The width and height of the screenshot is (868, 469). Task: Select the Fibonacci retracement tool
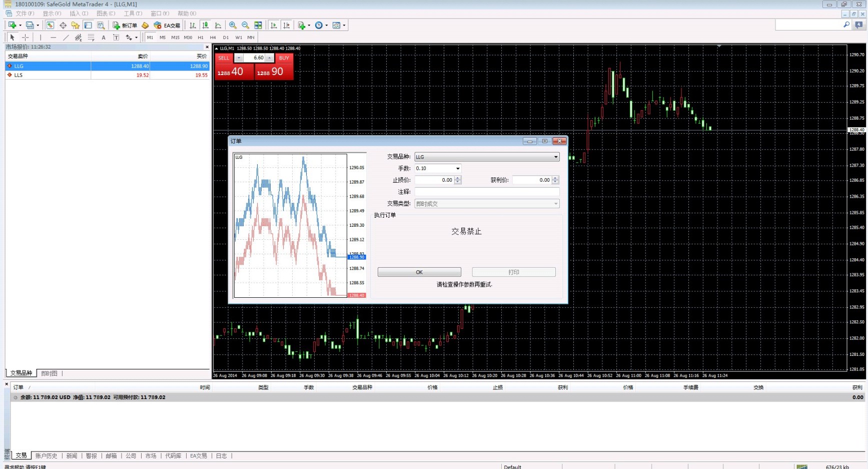[91, 38]
